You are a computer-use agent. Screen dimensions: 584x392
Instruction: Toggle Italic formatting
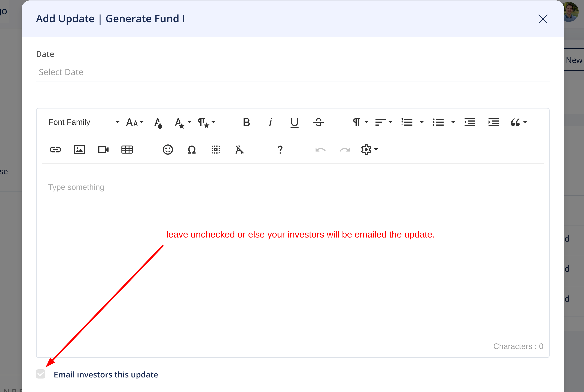click(x=270, y=122)
